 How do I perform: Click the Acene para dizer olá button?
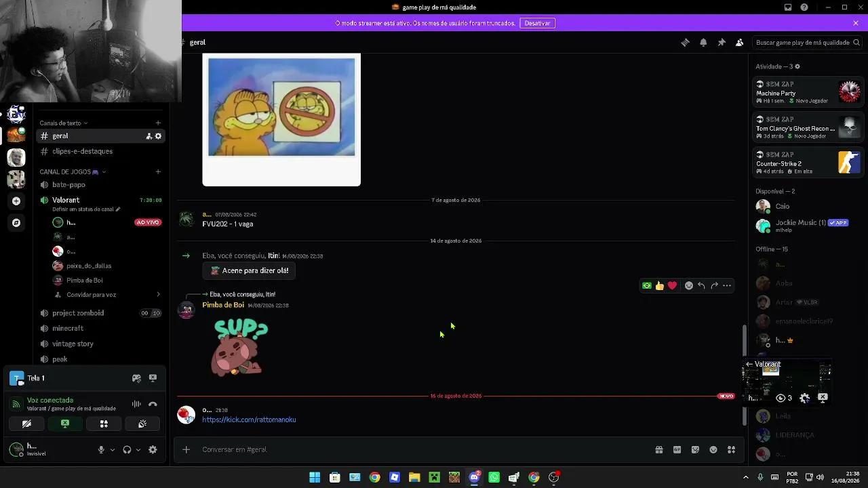250,270
